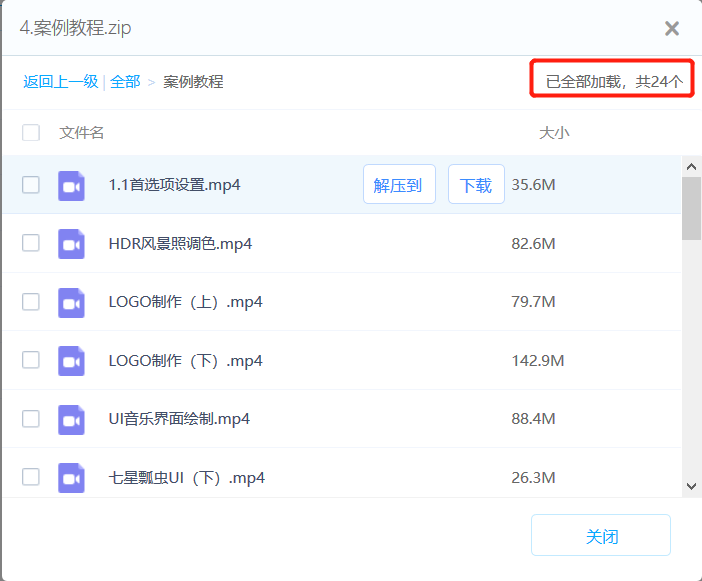This screenshot has width=702, height=581.
Task: Click file name 七星瓢虫UI（下）.mp4
Action: (187, 478)
